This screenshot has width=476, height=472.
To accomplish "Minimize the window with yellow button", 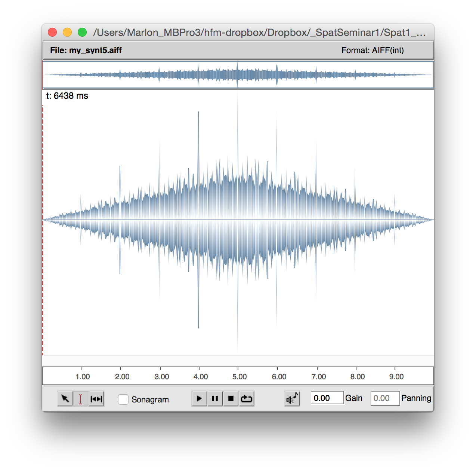I will click(67, 32).
